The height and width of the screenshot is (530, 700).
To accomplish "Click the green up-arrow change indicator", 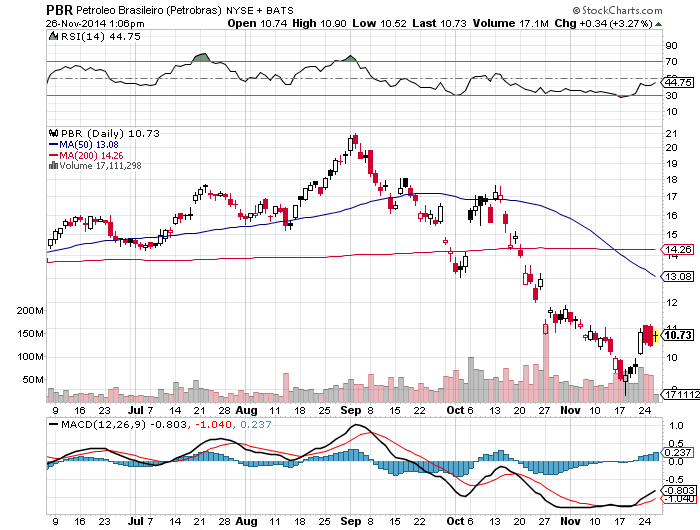I will click(658, 24).
